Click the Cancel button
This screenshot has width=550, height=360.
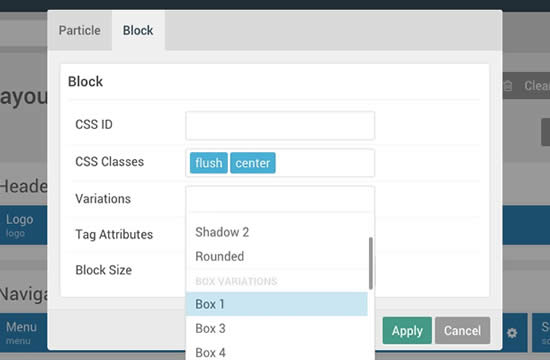(x=462, y=331)
